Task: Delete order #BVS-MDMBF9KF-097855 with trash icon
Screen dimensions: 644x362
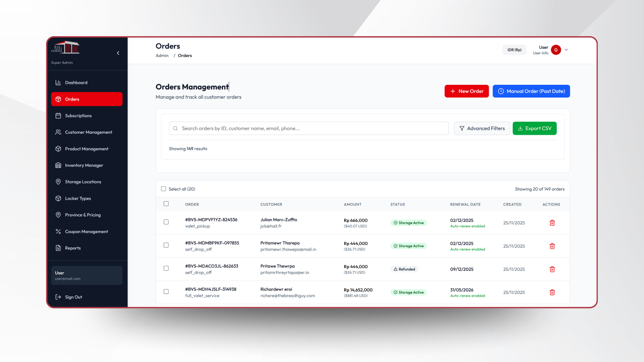Action: 552,246
